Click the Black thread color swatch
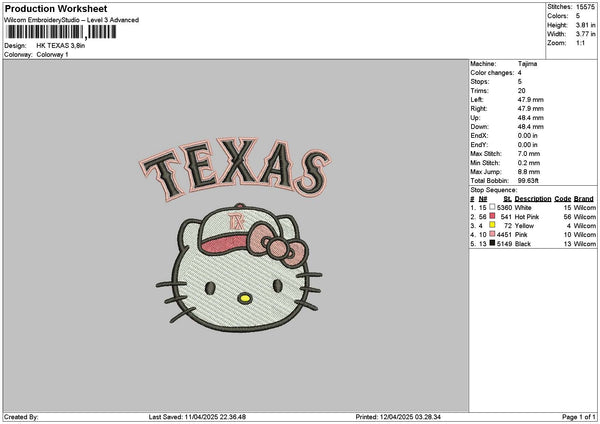The image size is (600, 424). point(493,243)
